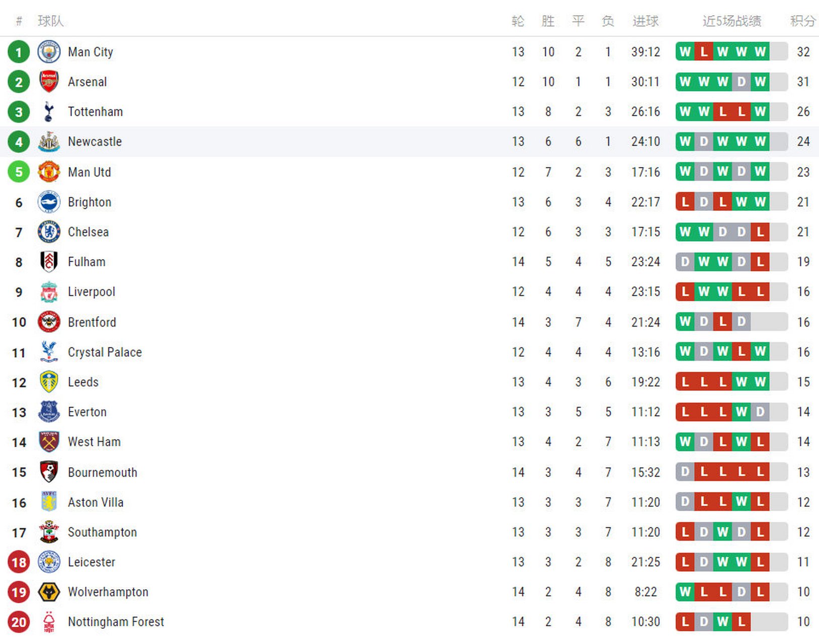Sort table by 进球 goals column

coord(645,21)
